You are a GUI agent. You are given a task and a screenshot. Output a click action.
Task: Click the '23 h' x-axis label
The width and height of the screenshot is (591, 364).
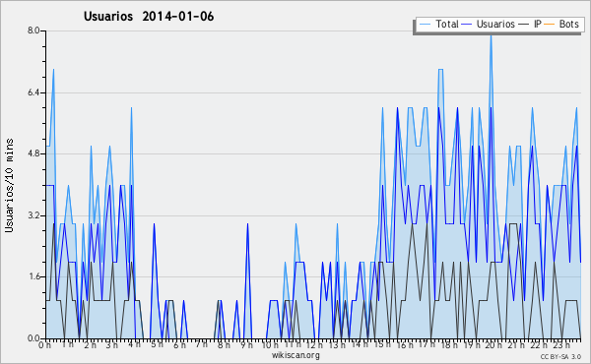click(x=560, y=344)
